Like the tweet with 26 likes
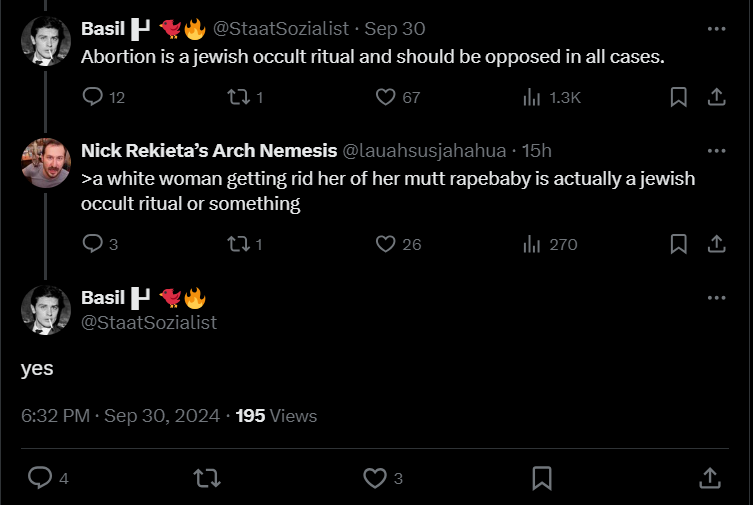This screenshot has height=505, width=753. point(387,244)
